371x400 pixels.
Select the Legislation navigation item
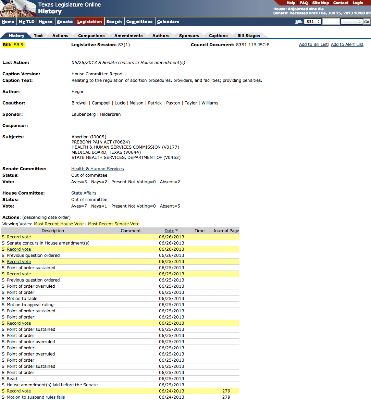[x=89, y=22]
